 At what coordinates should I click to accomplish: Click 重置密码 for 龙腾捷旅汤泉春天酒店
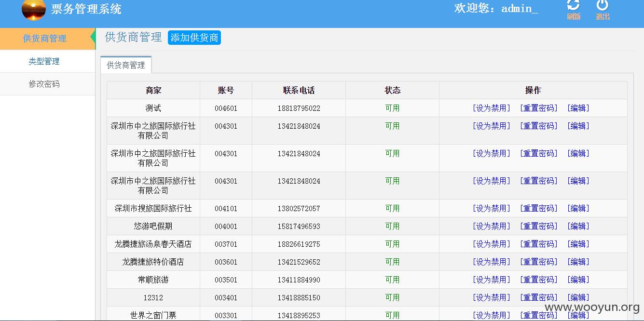pos(538,244)
